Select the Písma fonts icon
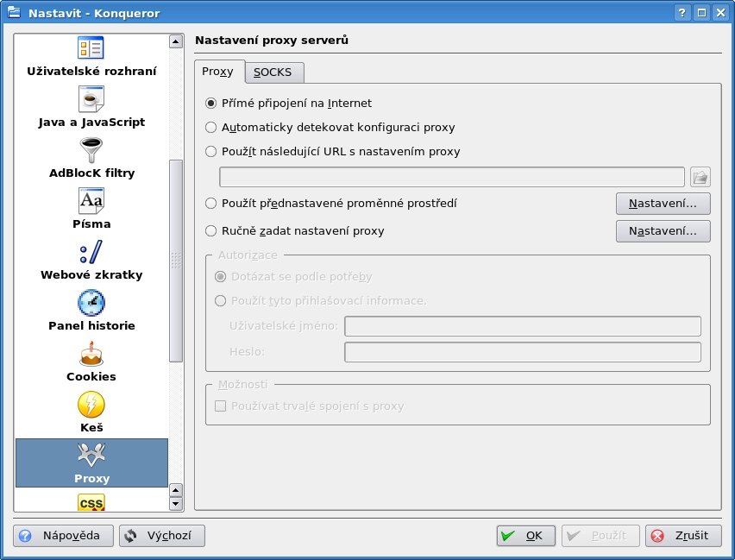The image size is (735, 560). click(91, 201)
